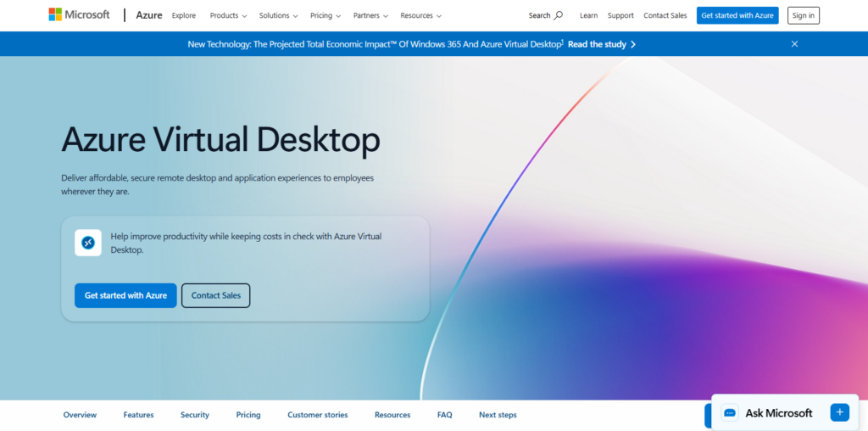Click the Contact Sales hero button
The image size is (868, 431).
click(x=216, y=295)
